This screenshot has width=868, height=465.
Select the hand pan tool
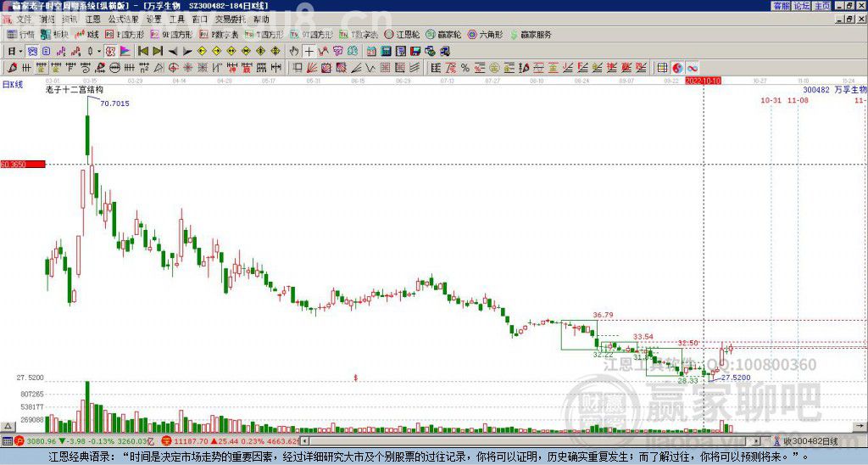(294, 52)
